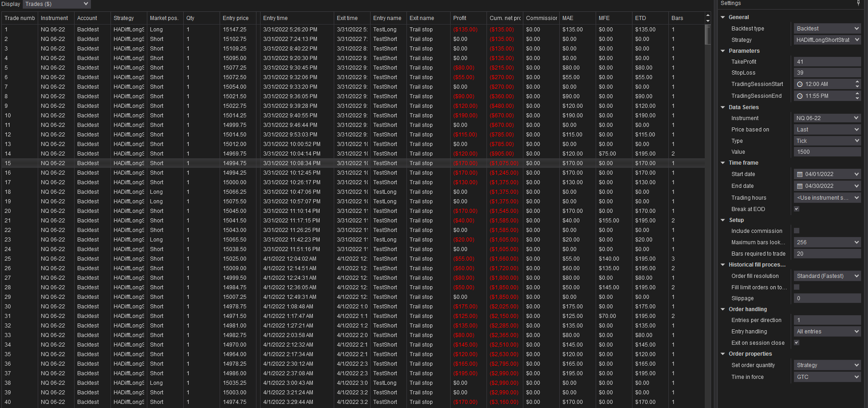Enable the Include commission checkbox
Viewport: 868px width, 408px height.
click(797, 231)
